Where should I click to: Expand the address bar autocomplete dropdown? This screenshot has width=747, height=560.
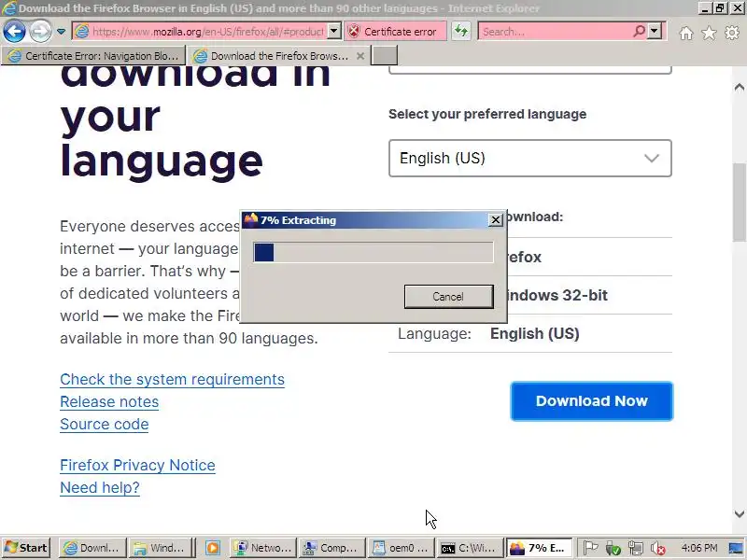point(334,32)
